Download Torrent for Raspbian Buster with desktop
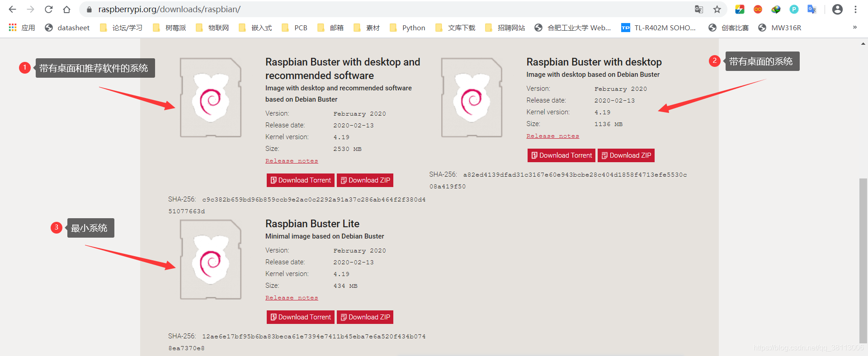The height and width of the screenshot is (356, 868). [561, 155]
